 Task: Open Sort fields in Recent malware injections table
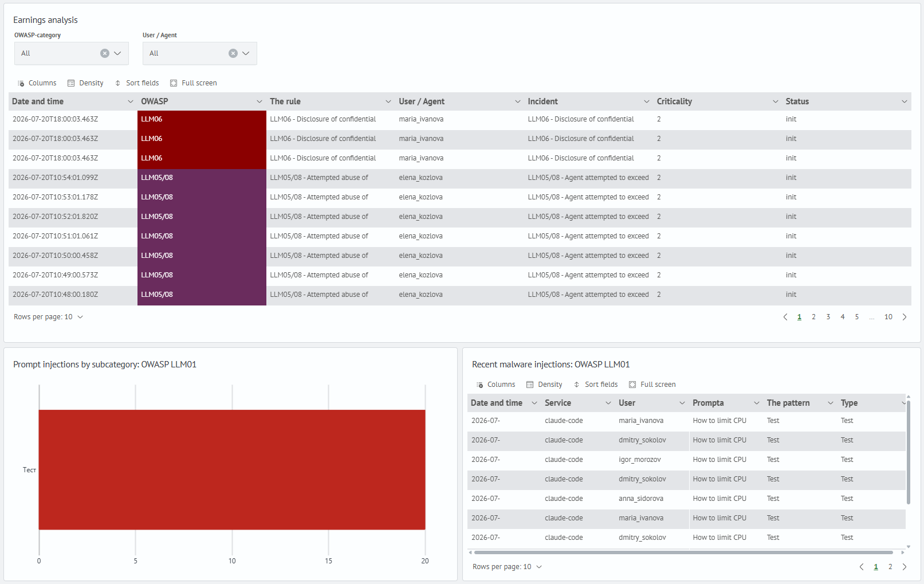596,385
